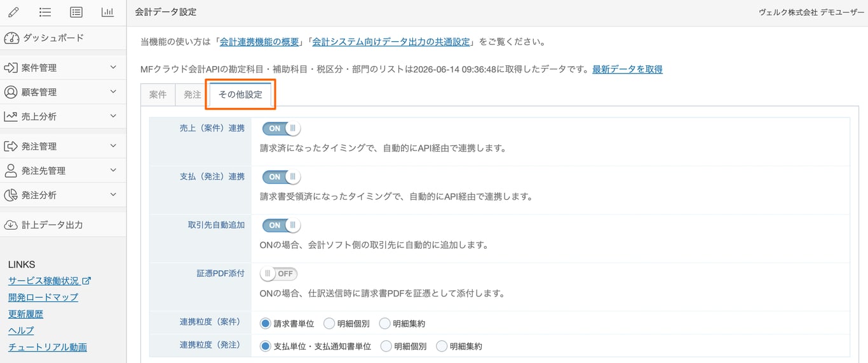Turn off 売上(案件)連携 switch
The width and height of the screenshot is (868, 363).
(x=281, y=128)
